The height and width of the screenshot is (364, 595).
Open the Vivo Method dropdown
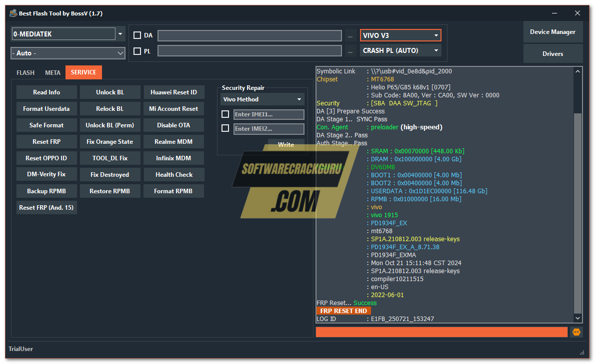pyautogui.click(x=262, y=99)
